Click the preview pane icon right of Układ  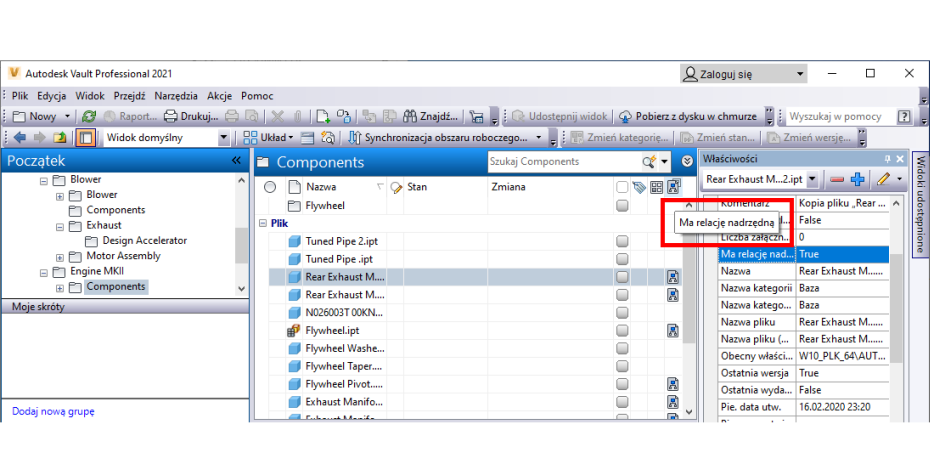307,138
